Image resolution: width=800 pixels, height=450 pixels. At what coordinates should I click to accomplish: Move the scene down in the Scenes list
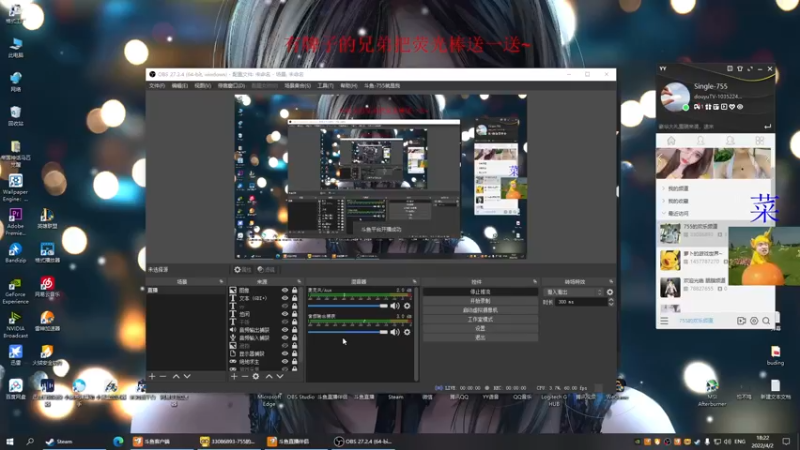point(187,377)
